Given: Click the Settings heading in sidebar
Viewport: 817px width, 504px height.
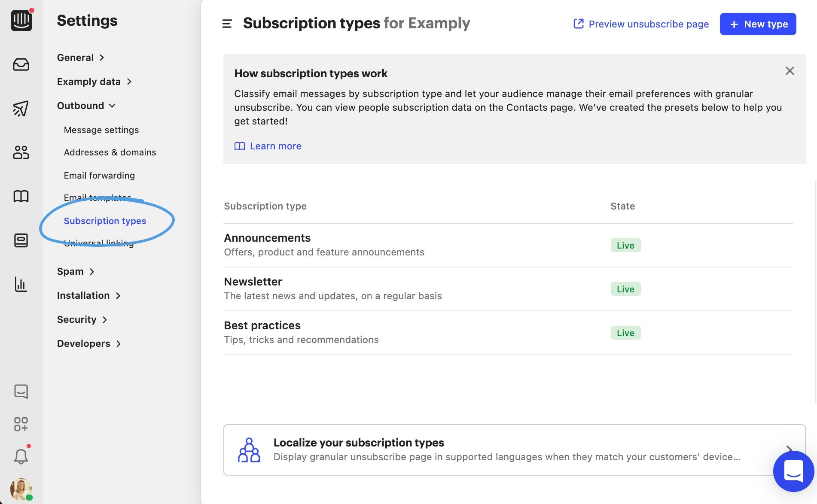Looking at the screenshot, I should 87,21.
